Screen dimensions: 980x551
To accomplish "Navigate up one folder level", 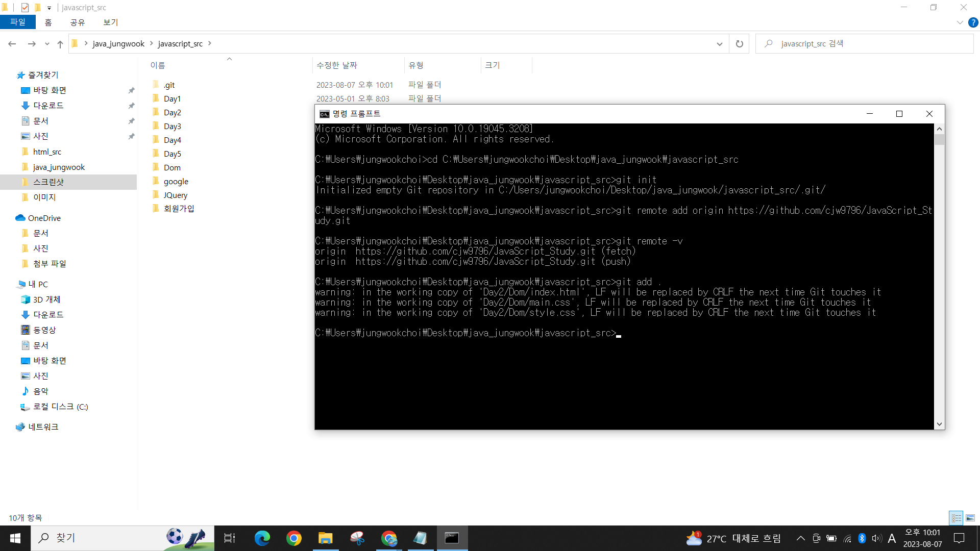I will [60, 44].
